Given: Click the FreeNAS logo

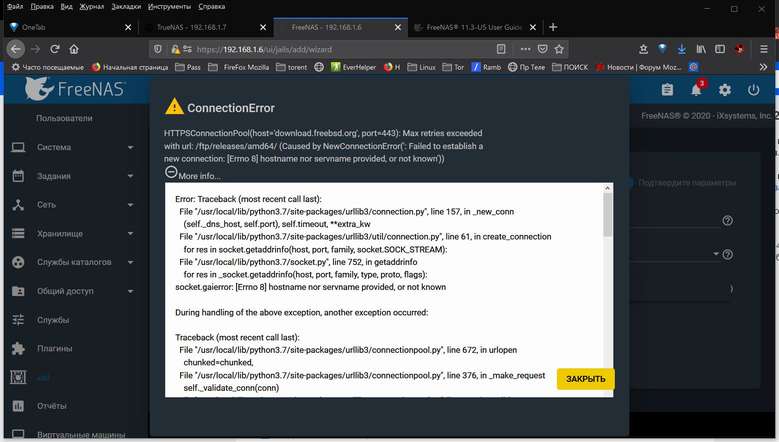Looking at the screenshot, I should point(75,89).
